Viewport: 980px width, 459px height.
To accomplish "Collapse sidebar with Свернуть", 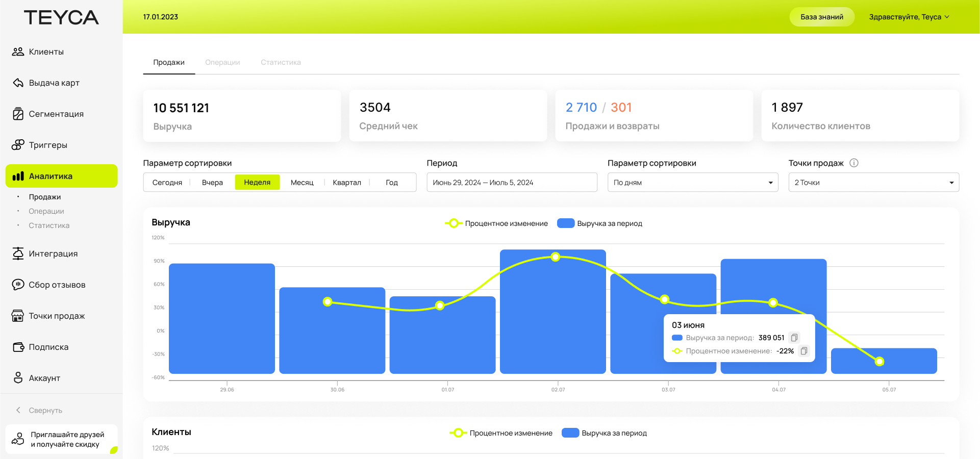I will 45,410.
